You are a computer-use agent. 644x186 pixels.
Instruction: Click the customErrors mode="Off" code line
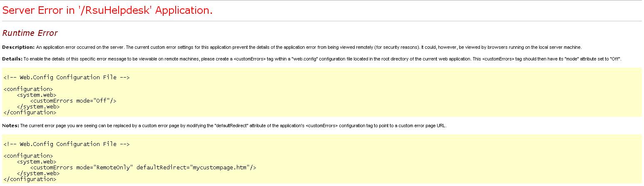pyautogui.click(x=73, y=101)
